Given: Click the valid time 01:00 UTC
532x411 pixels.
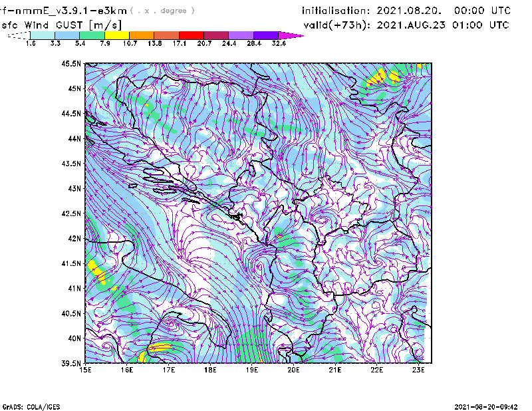Looking at the screenshot, I should [480, 25].
